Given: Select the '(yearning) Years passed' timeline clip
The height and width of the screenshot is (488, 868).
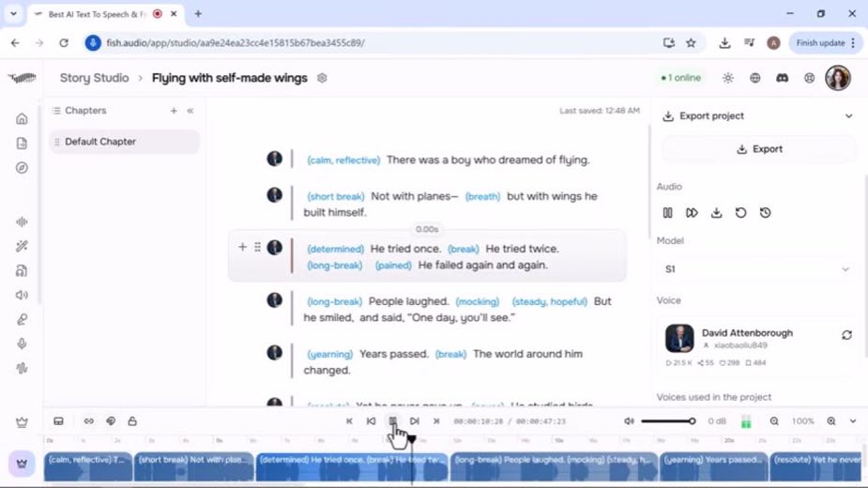Looking at the screenshot, I should 713,466.
